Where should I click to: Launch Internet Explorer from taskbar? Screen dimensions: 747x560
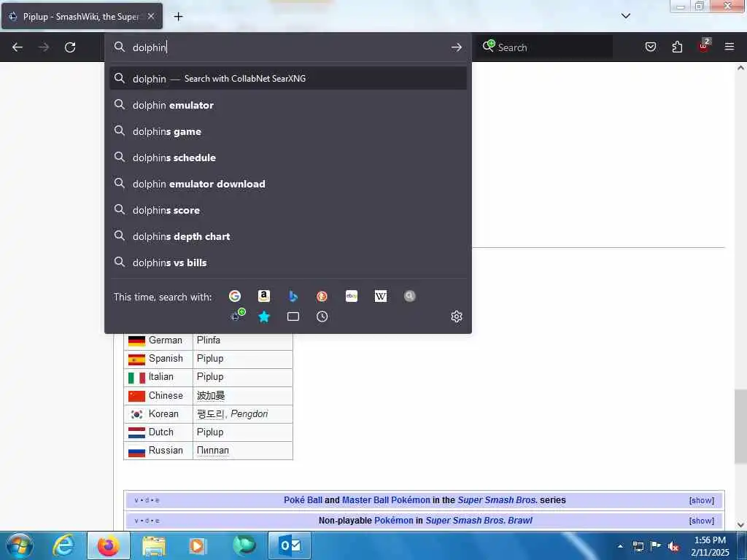click(x=63, y=545)
